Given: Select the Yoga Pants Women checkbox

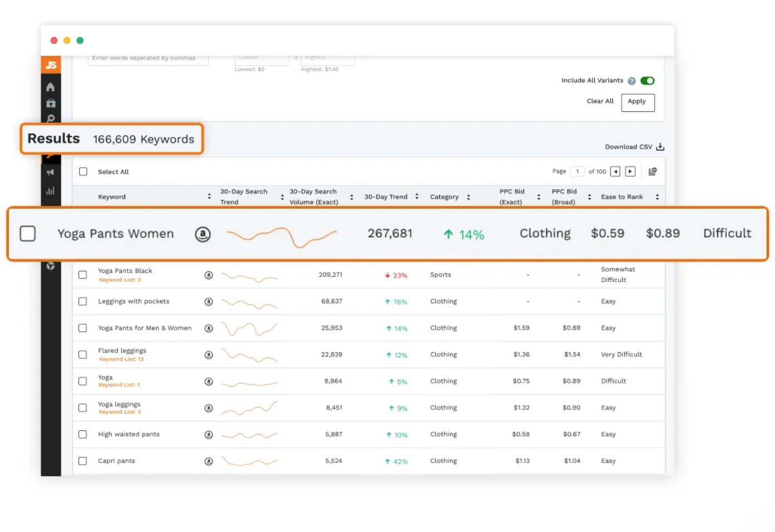Looking at the screenshot, I should tap(28, 234).
